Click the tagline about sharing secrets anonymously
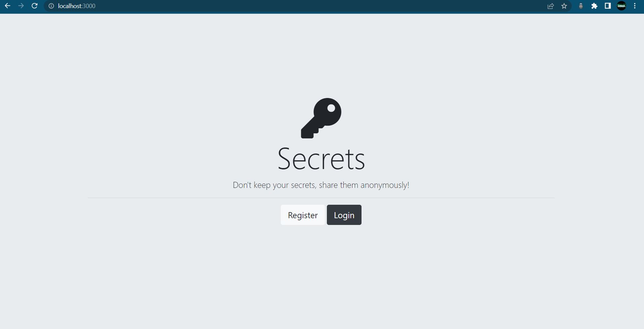Image resolution: width=644 pixels, height=329 pixels. (x=321, y=185)
